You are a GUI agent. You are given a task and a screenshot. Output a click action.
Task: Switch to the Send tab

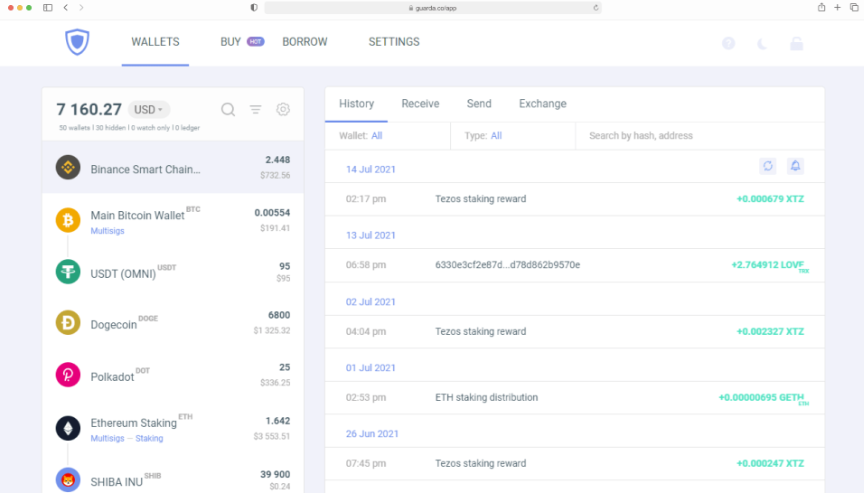[x=479, y=104]
